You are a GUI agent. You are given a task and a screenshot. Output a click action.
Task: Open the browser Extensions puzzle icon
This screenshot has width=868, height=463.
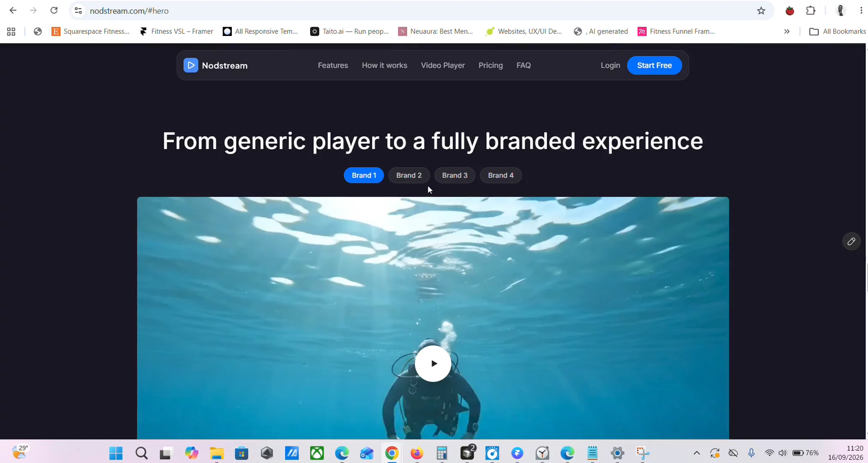point(811,11)
